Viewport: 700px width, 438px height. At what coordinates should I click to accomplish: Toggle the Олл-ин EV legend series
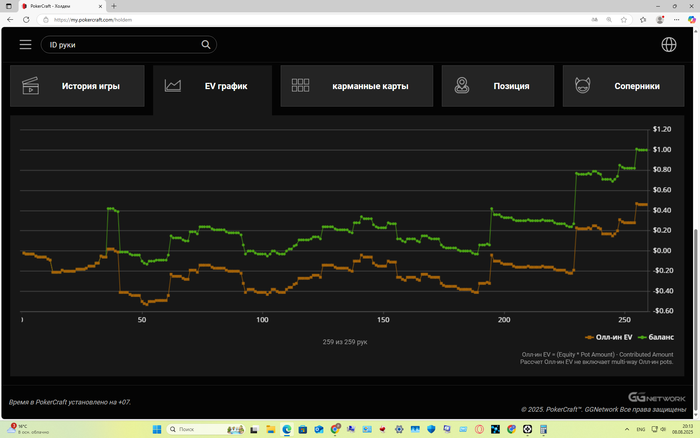coord(609,337)
